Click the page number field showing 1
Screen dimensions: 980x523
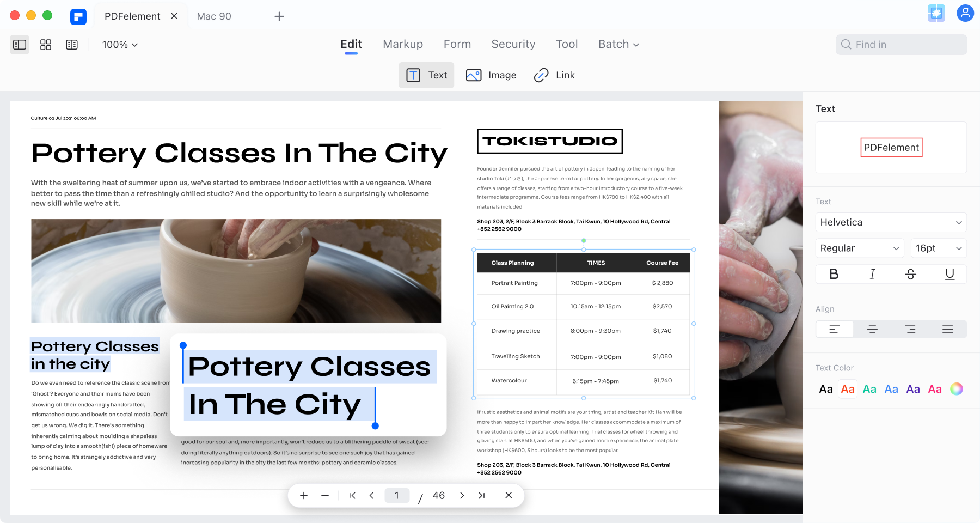tap(397, 495)
